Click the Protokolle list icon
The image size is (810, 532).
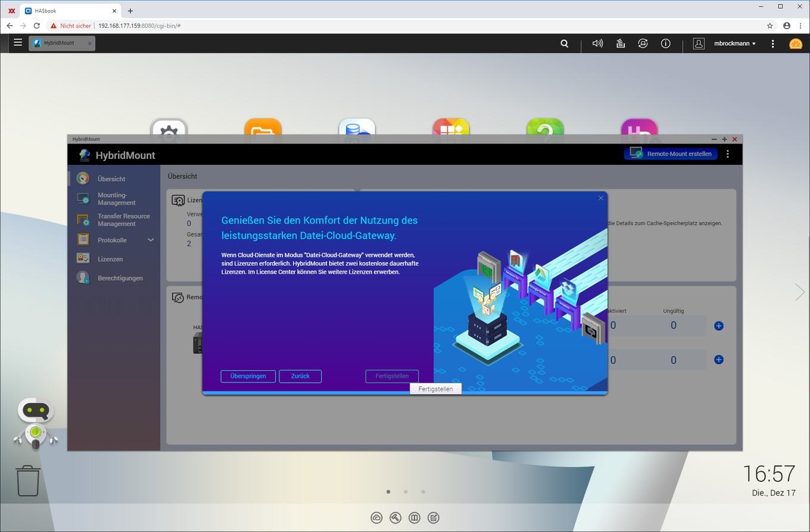pos(83,240)
